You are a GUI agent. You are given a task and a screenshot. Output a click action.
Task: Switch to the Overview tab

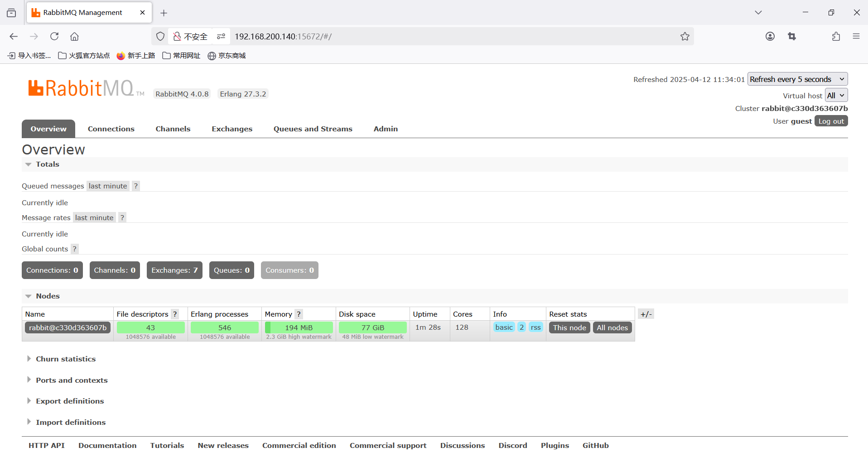click(48, 129)
